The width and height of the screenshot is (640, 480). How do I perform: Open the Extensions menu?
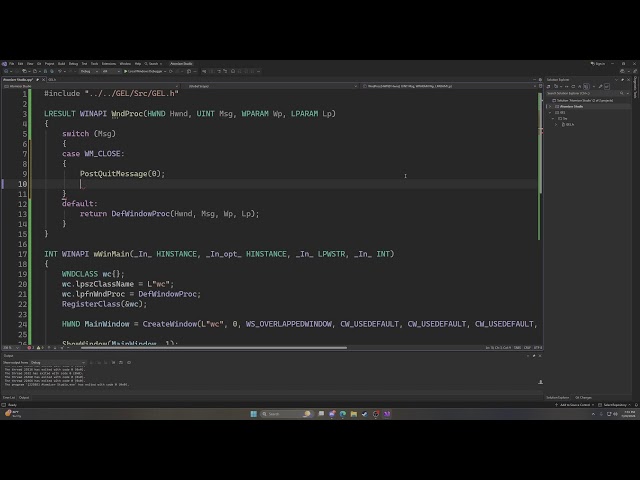(109, 64)
